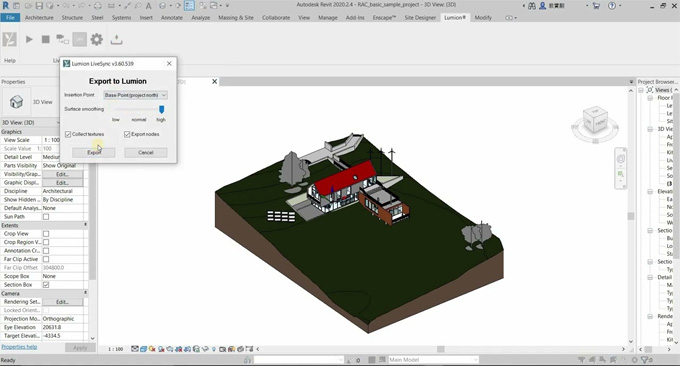
Task: Click Edit button for Visibility/Graphics
Action: point(62,174)
